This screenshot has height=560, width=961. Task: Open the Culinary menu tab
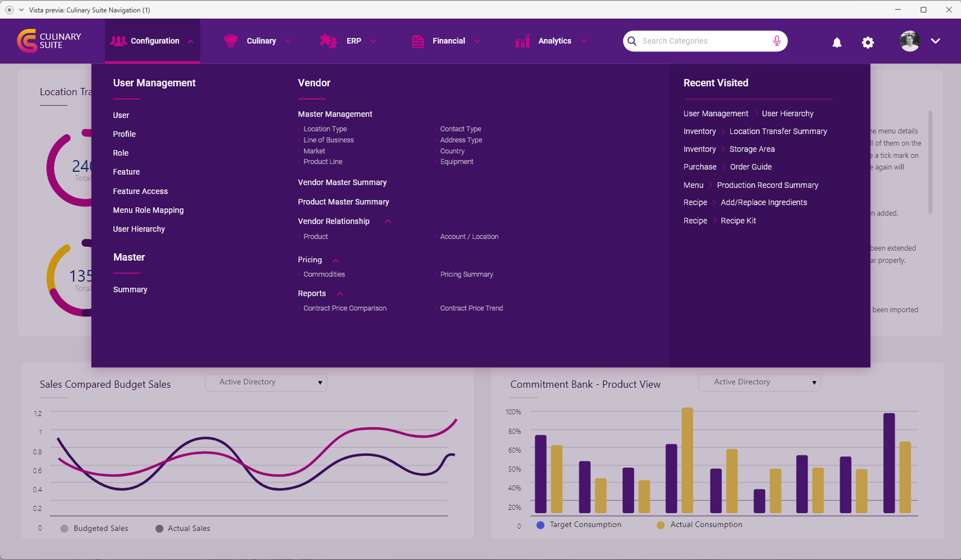[x=258, y=41]
